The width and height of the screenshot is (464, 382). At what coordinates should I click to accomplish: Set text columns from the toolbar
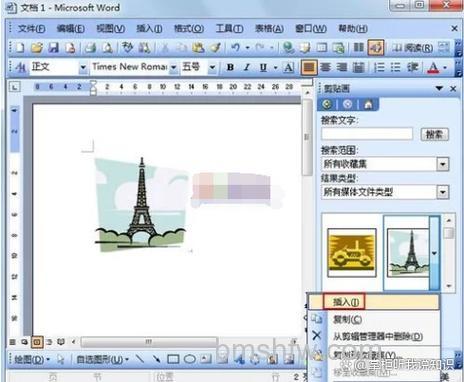[358, 48]
